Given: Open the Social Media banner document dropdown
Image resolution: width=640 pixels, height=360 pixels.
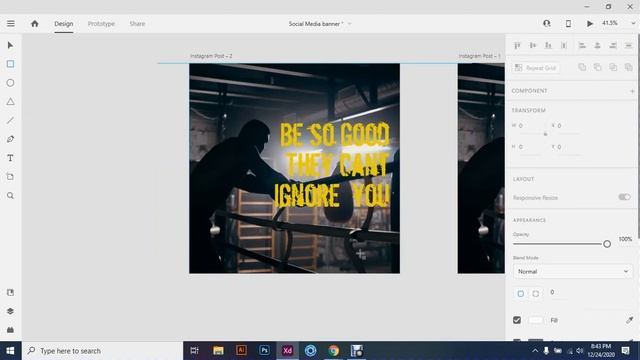Looking at the screenshot, I should click(x=349, y=24).
